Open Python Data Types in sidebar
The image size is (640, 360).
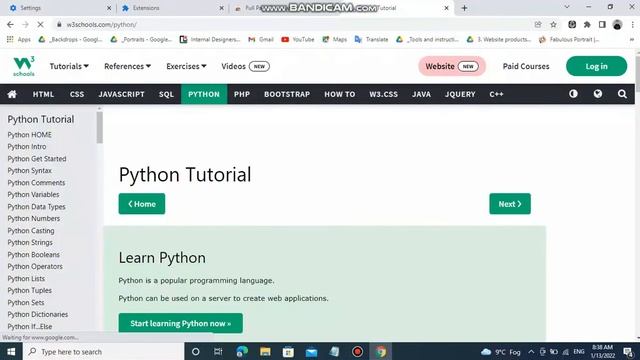36,207
